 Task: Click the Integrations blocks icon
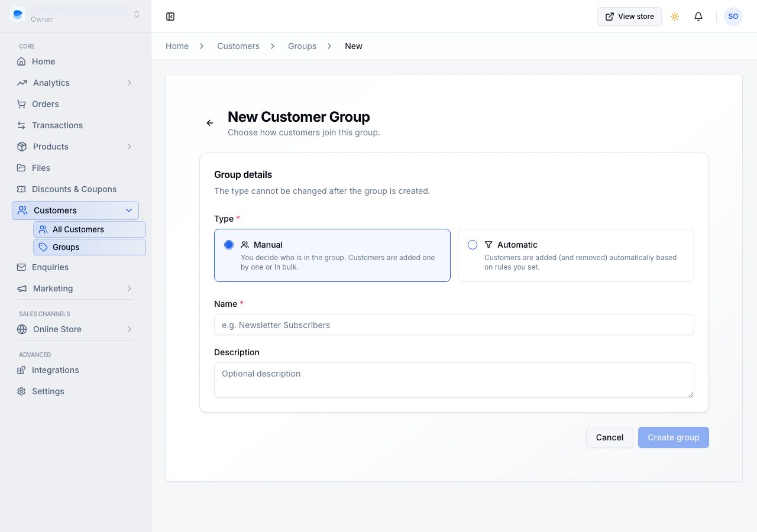[21, 370]
